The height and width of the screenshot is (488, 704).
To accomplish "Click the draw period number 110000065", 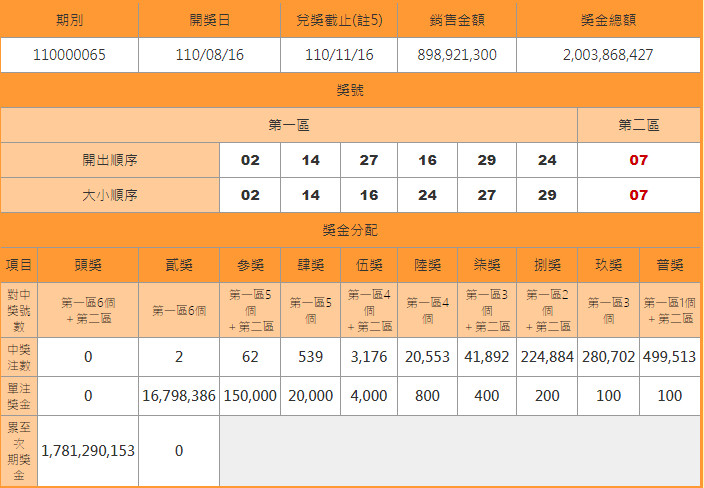I will click(x=69, y=55).
